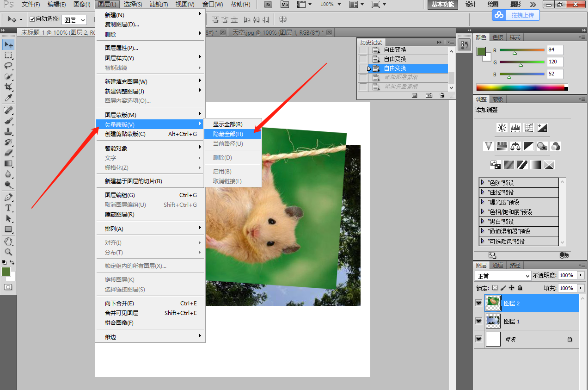
Task: Delete current state in history panel
Action: 442,95
